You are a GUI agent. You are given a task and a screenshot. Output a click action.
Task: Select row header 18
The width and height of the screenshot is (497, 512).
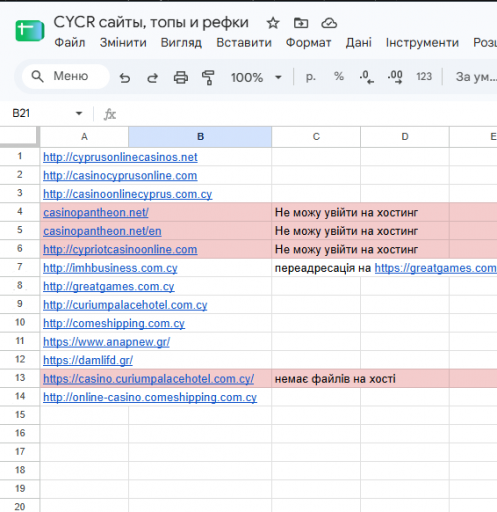tap(20, 470)
